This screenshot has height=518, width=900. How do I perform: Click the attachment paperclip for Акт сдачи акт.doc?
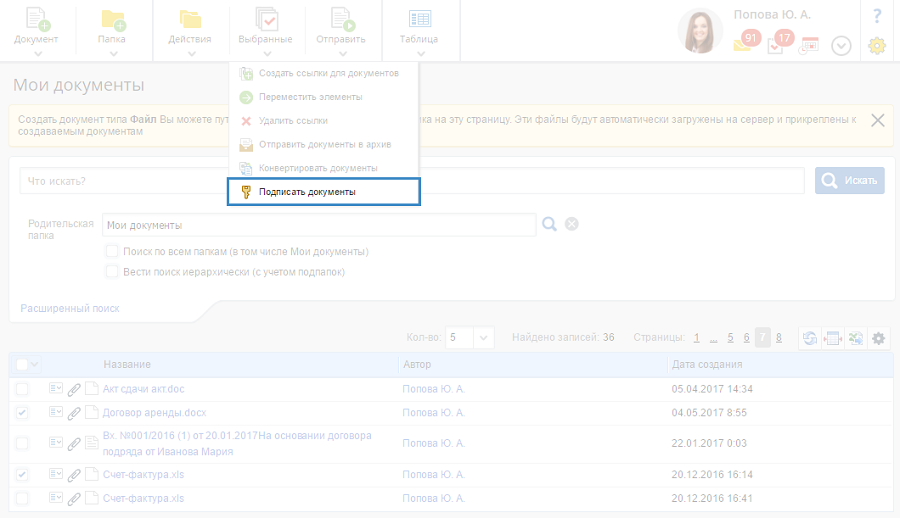click(x=74, y=389)
